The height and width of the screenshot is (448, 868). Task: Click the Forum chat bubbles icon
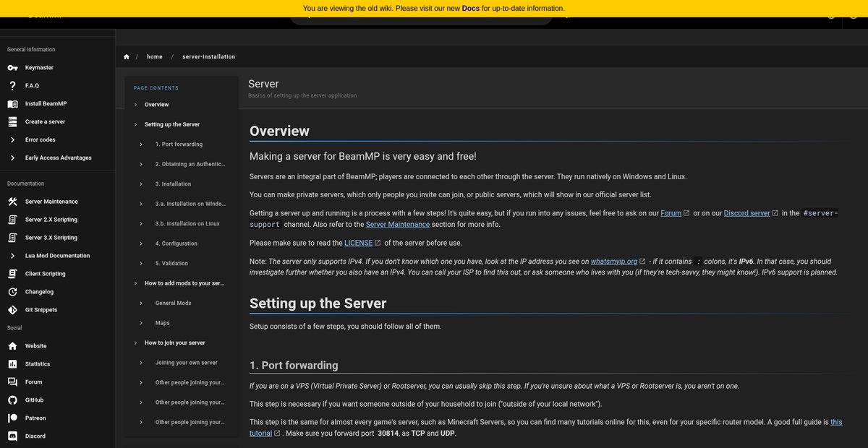[x=12, y=382]
